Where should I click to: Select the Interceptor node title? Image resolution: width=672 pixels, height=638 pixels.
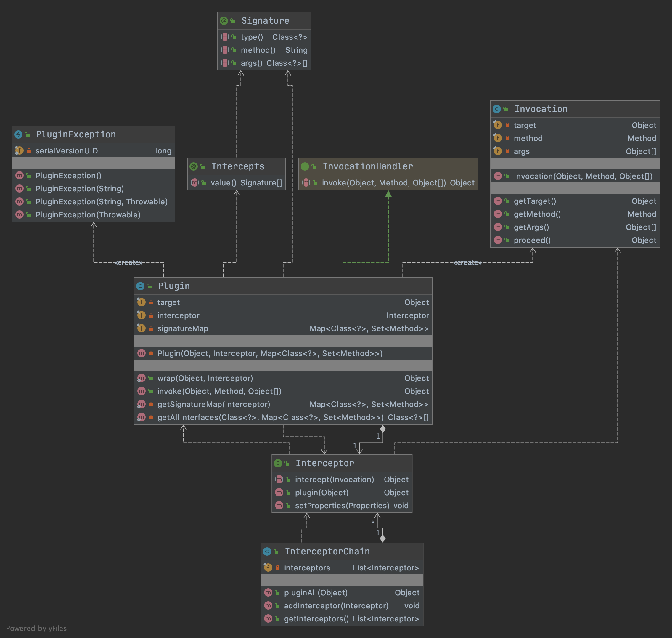[325, 463]
